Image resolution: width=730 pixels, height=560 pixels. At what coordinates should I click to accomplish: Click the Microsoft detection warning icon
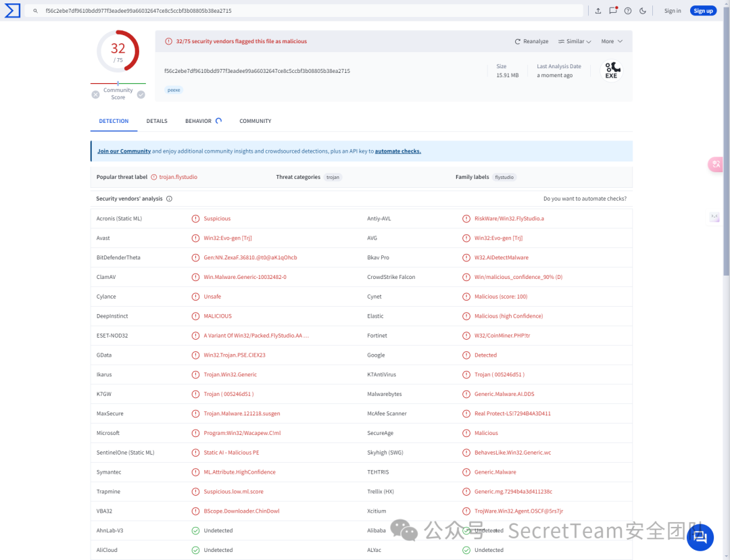195,433
